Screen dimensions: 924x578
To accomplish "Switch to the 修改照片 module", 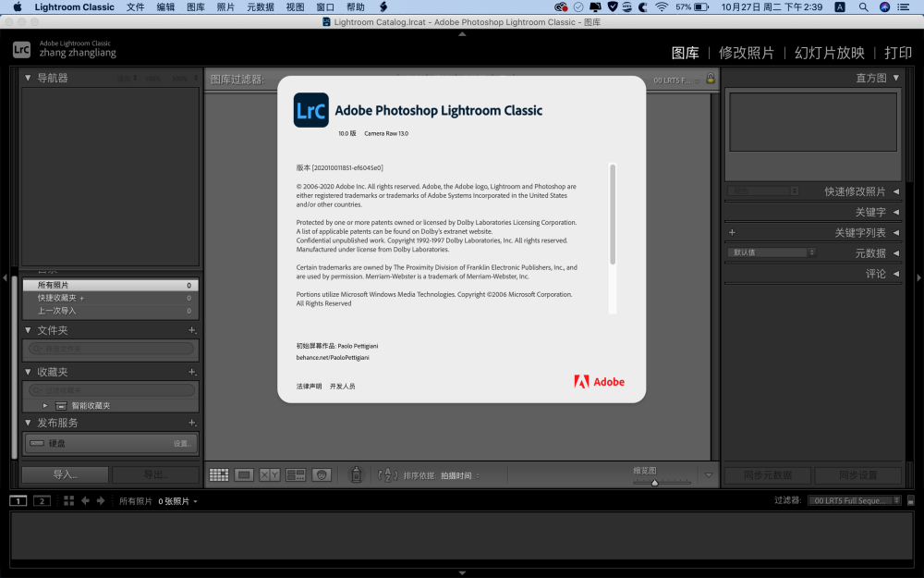I will point(746,53).
